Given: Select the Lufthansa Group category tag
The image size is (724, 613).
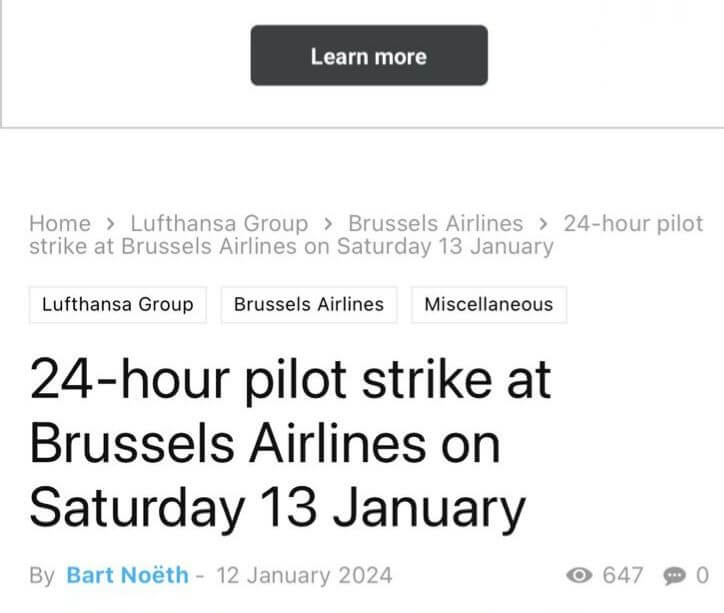Looking at the screenshot, I should (118, 305).
